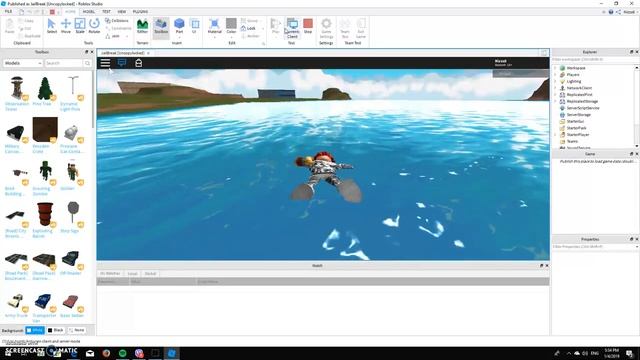The height and width of the screenshot is (360, 640).
Task: Open the FILE menu
Action: 8,11
